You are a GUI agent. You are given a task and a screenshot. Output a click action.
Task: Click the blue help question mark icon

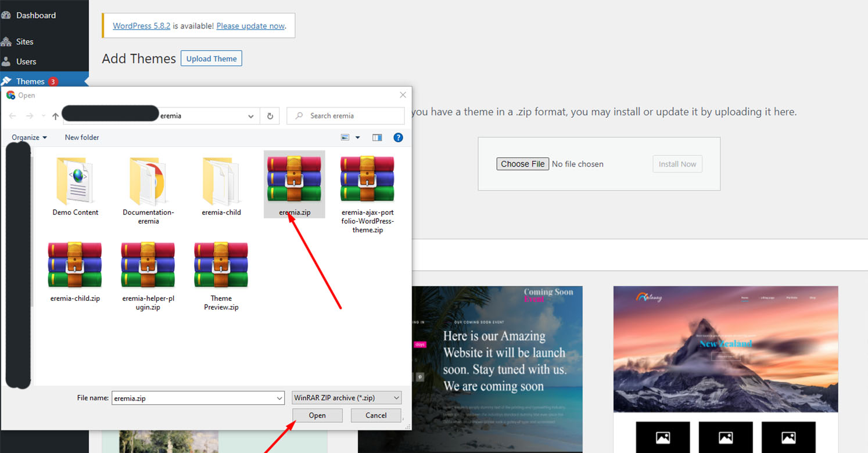[398, 138]
